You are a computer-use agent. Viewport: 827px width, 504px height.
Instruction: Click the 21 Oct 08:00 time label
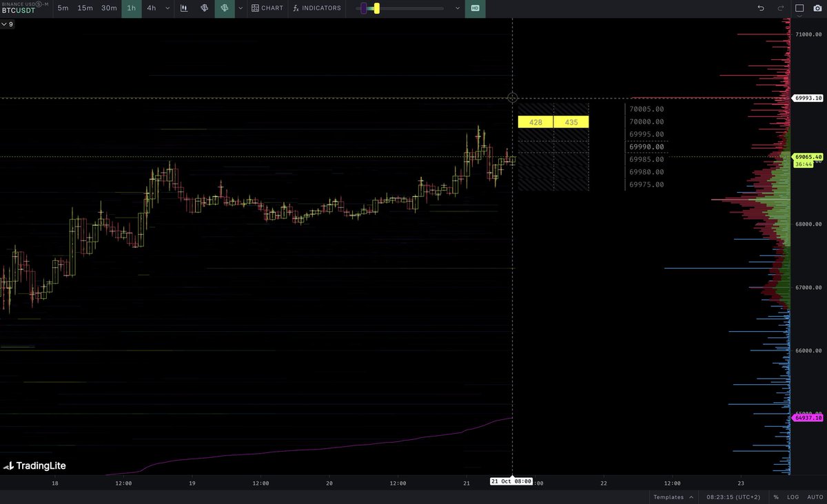coord(511,481)
